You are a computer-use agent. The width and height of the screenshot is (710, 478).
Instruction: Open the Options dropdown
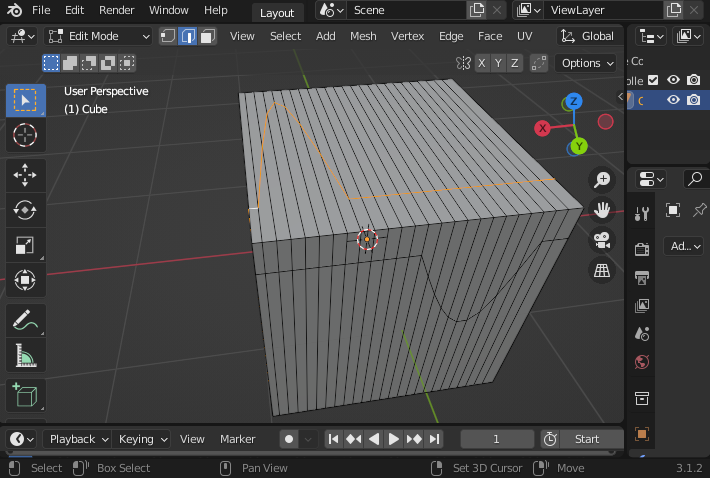click(587, 63)
